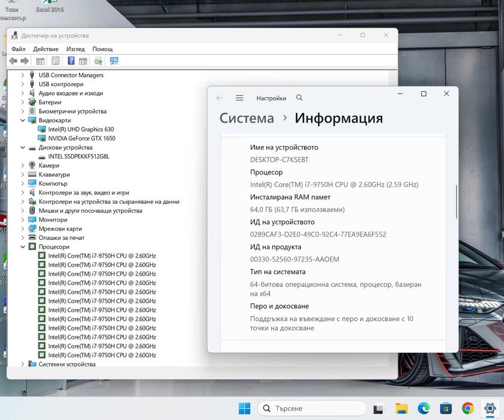
Task: Click the Система breadcrumb link
Action: click(247, 118)
